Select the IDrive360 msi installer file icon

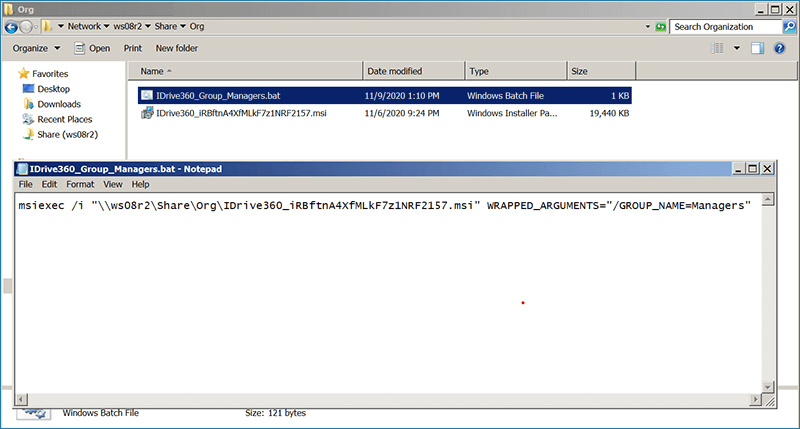147,113
